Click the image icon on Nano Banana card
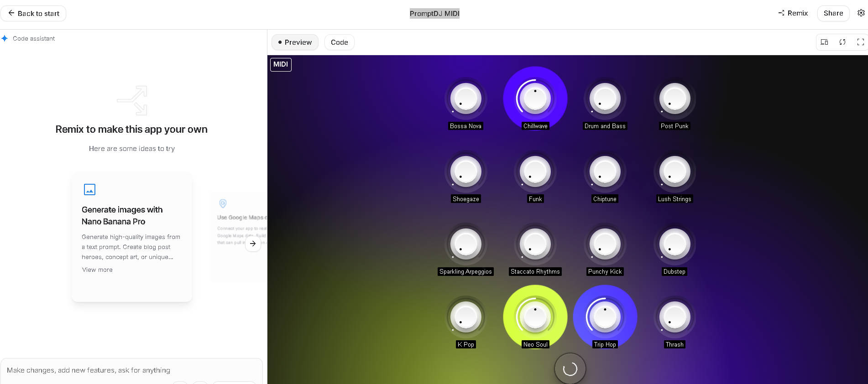The image size is (868, 384). pos(89,189)
